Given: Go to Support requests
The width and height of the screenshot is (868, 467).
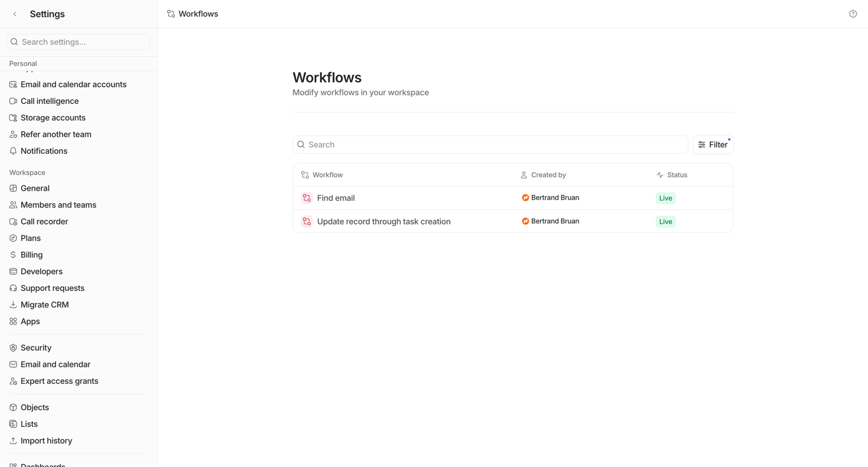Looking at the screenshot, I should coord(52,288).
